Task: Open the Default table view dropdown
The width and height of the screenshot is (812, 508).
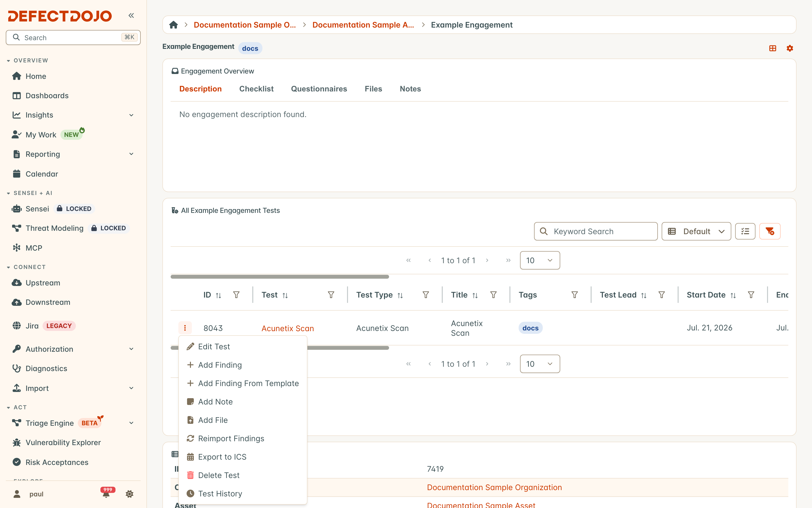Action: pos(696,231)
